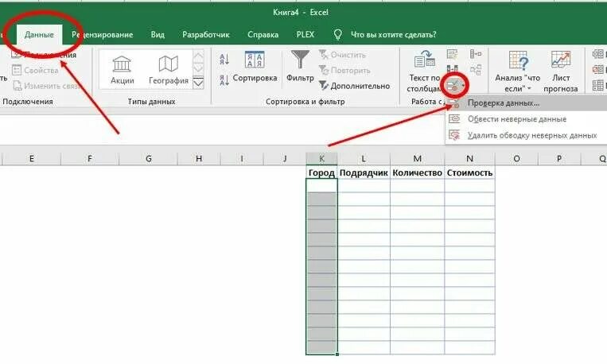This screenshot has height=364, width=607.
Task: Switch to the Рецензирование tab
Action: pyautogui.click(x=102, y=35)
